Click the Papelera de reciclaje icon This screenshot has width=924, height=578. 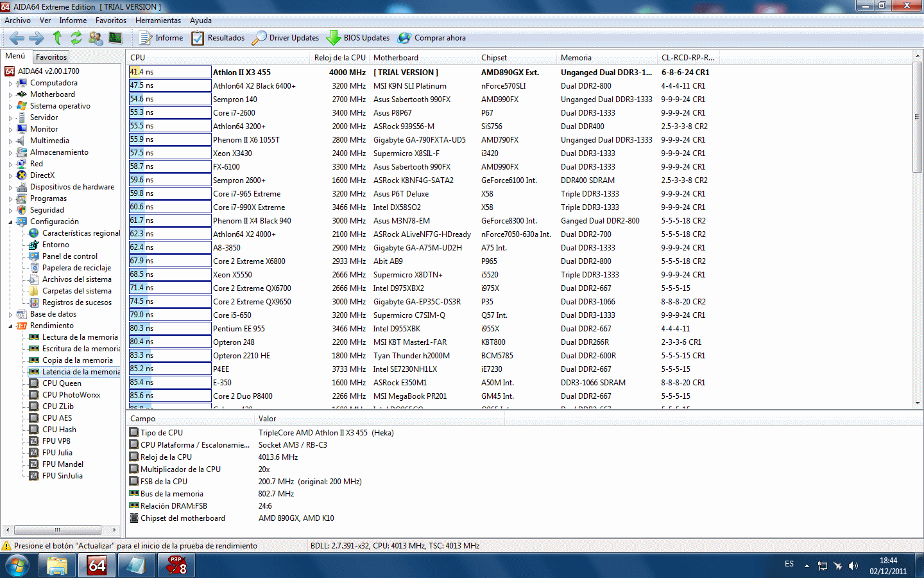point(34,268)
